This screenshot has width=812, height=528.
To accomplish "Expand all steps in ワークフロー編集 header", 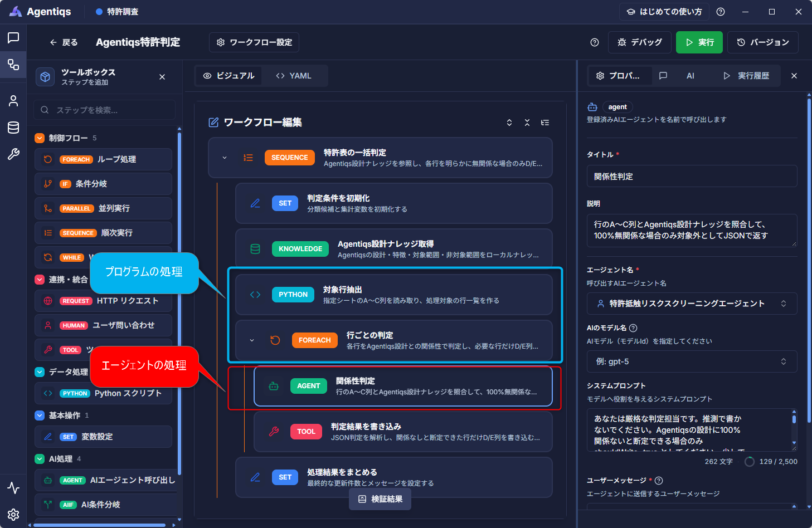I will coord(509,123).
